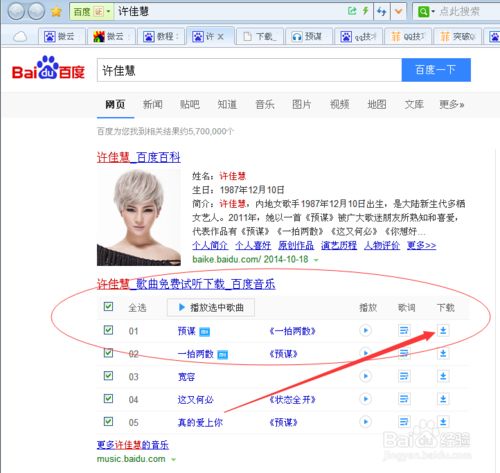The height and width of the screenshot is (473, 500).
Task: Open the 百度 site identity dropdown
Action: point(91,12)
